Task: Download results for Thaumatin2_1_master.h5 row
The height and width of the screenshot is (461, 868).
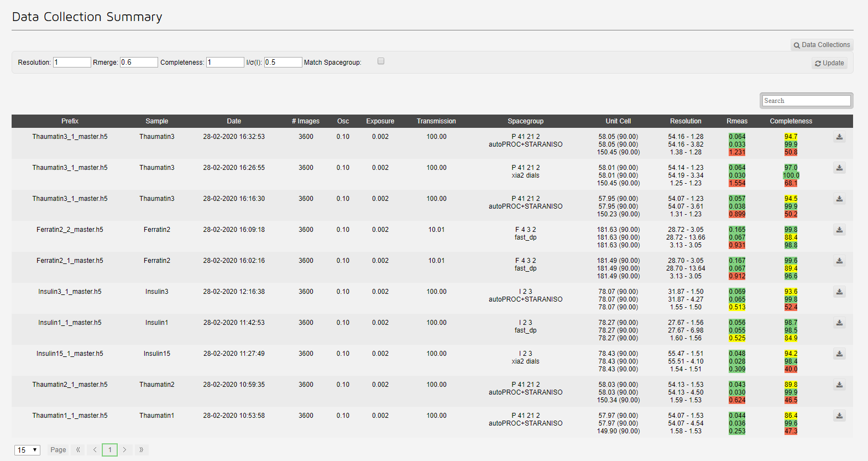Action: point(839,385)
